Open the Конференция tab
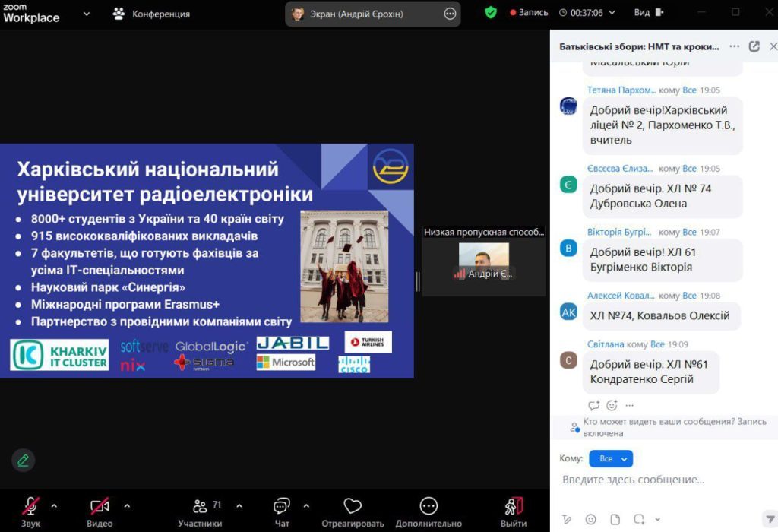 pos(152,14)
